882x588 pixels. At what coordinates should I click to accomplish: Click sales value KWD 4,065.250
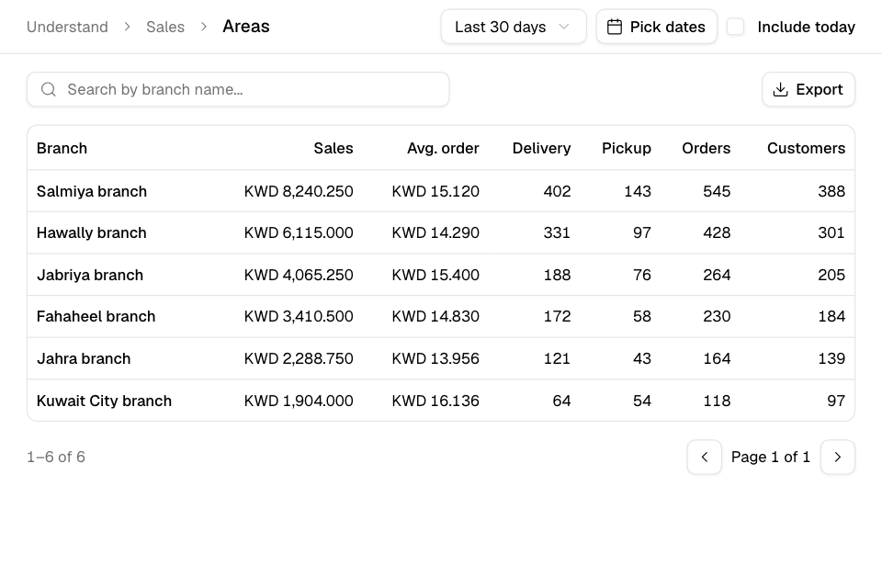[x=299, y=275]
